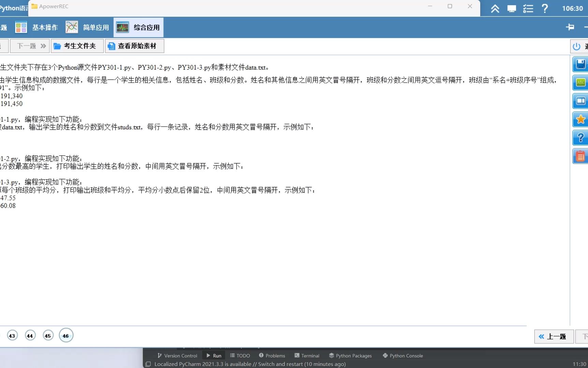The width and height of the screenshot is (588, 368).
Task: Click the ApowerREC window title text
Action: pos(54,6)
